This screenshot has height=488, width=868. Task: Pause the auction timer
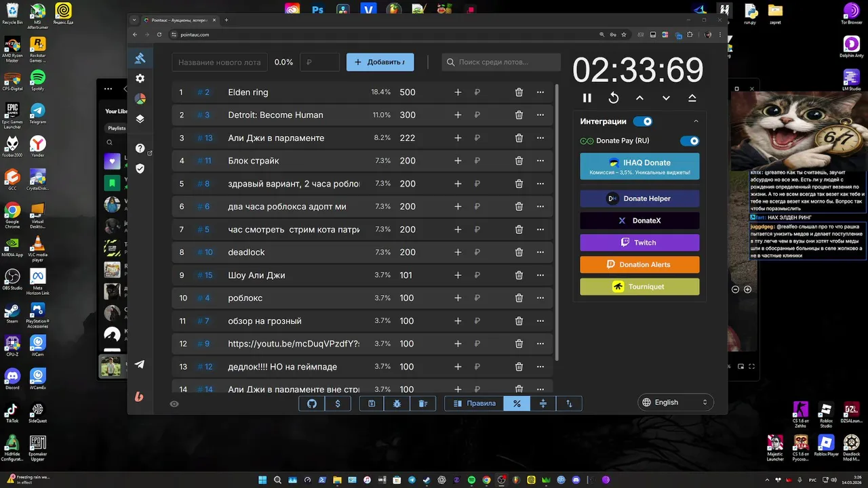tap(587, 98)
